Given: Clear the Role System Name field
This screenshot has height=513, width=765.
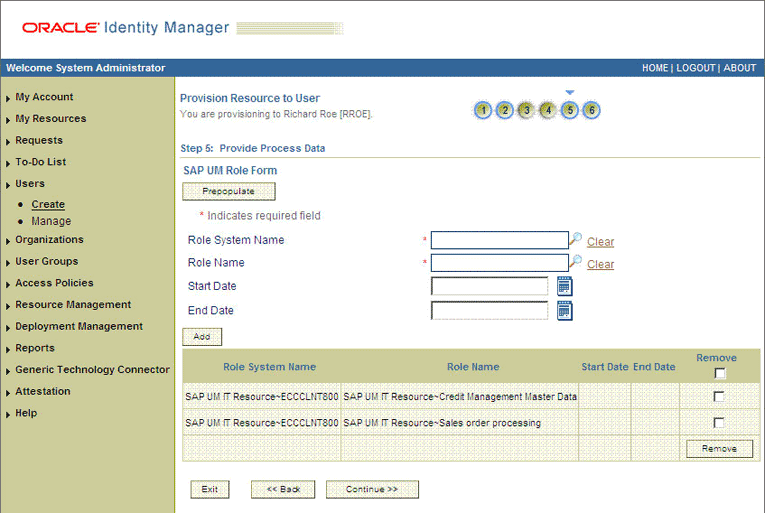Looking at the screenshot, I should click(x=600, y=242).
